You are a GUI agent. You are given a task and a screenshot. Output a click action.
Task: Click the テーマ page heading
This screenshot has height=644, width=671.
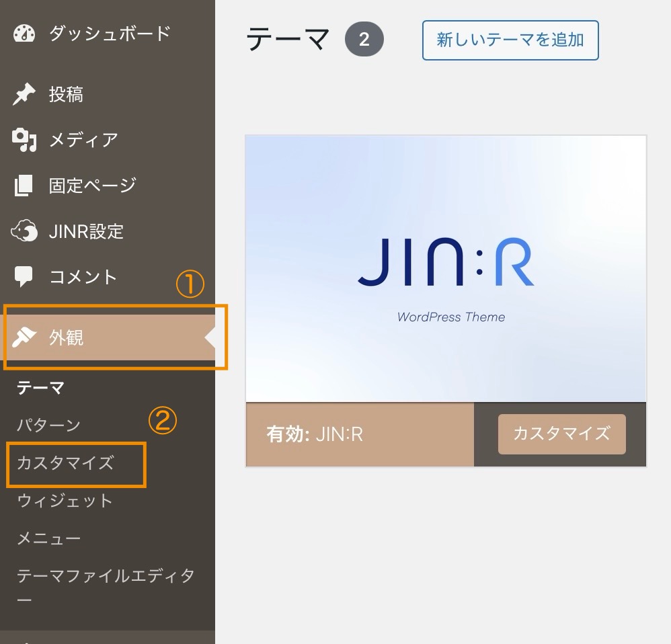point(288,40)
